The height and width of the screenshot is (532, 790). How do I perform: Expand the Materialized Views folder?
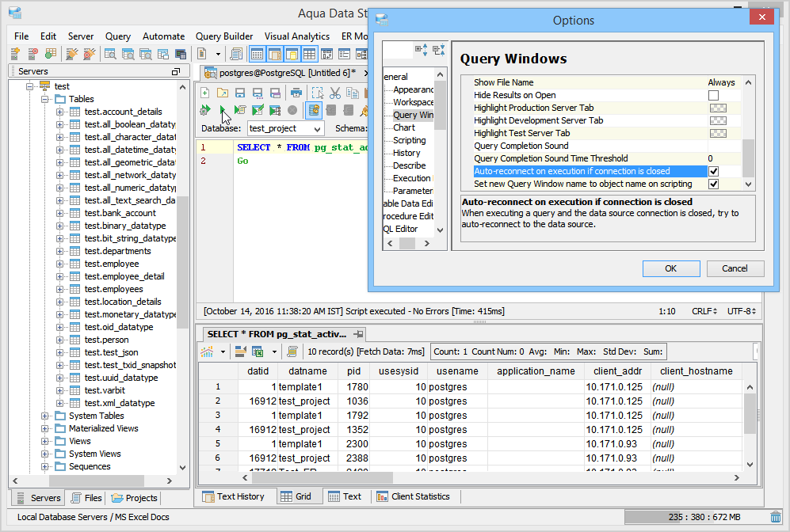(45, 428)
